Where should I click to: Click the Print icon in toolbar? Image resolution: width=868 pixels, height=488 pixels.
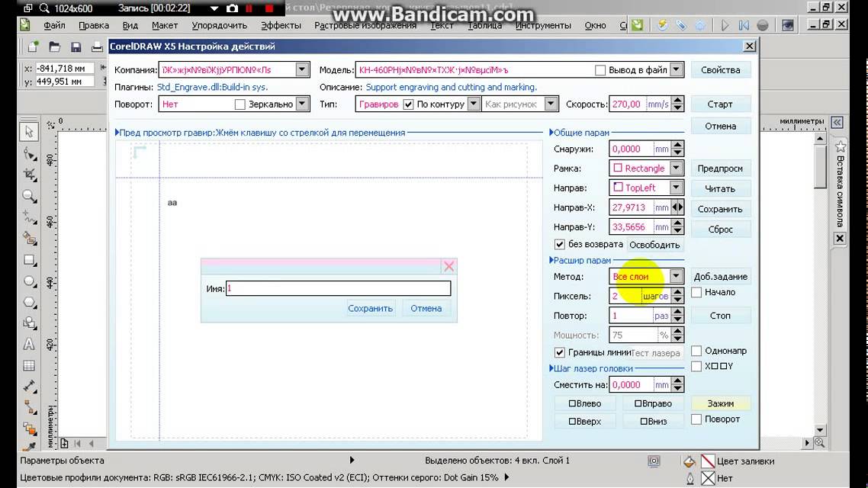pyautogui.click(x=97, y=47)
